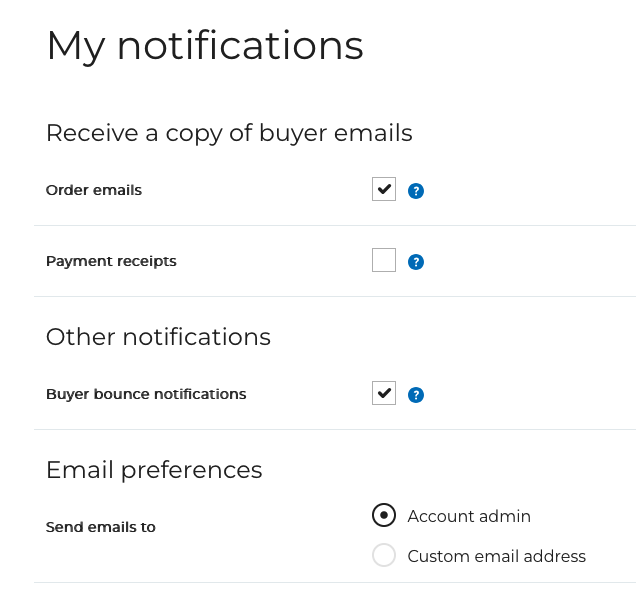Click the Send emails to label
This screenshot has width=636, height=610.
point(101,527)
